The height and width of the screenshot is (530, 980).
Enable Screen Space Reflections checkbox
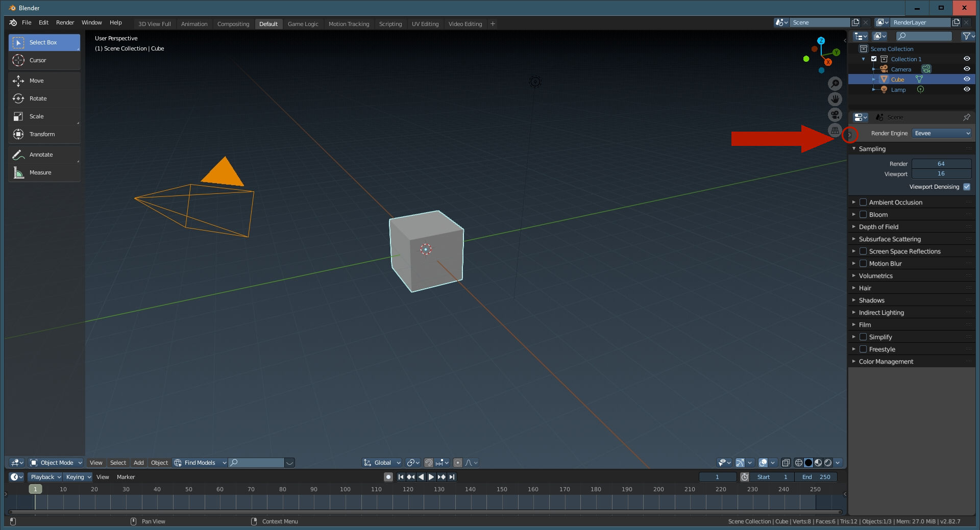[x=863, y=251]
